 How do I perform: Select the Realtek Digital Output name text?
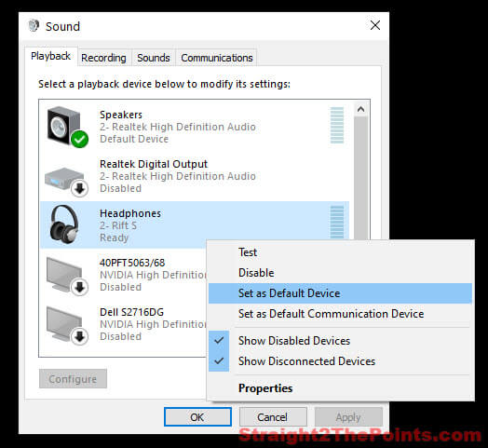click(x=154, y=164)
